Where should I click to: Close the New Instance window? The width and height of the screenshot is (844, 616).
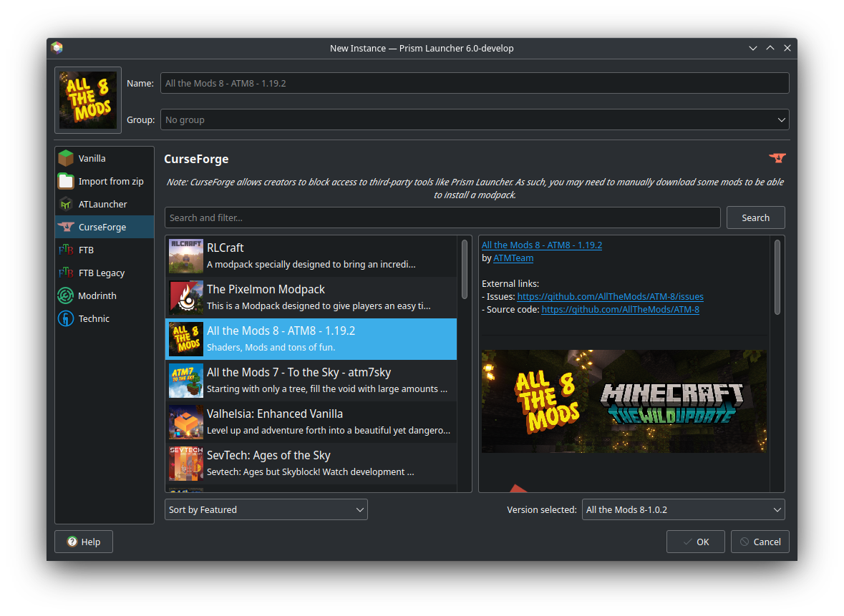click(x=787, y=48)
